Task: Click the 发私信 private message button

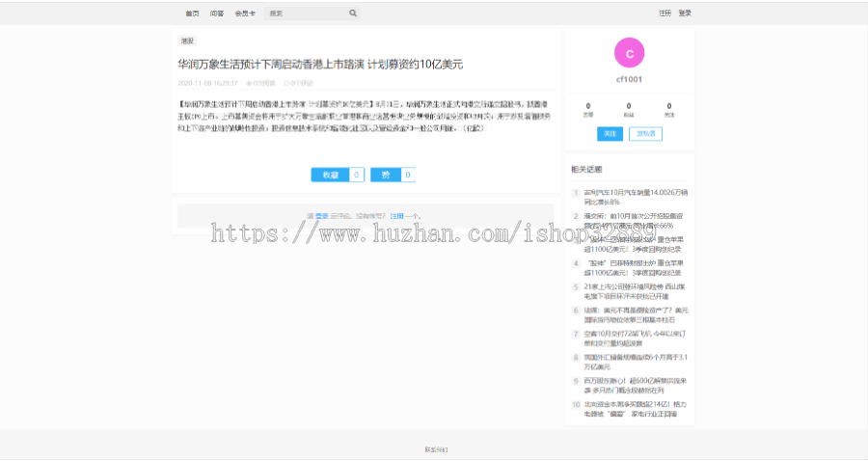Action: coord(645,134)
